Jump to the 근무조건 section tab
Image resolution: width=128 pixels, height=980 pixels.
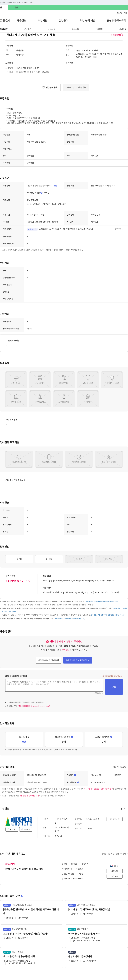(x=28, y=29)
